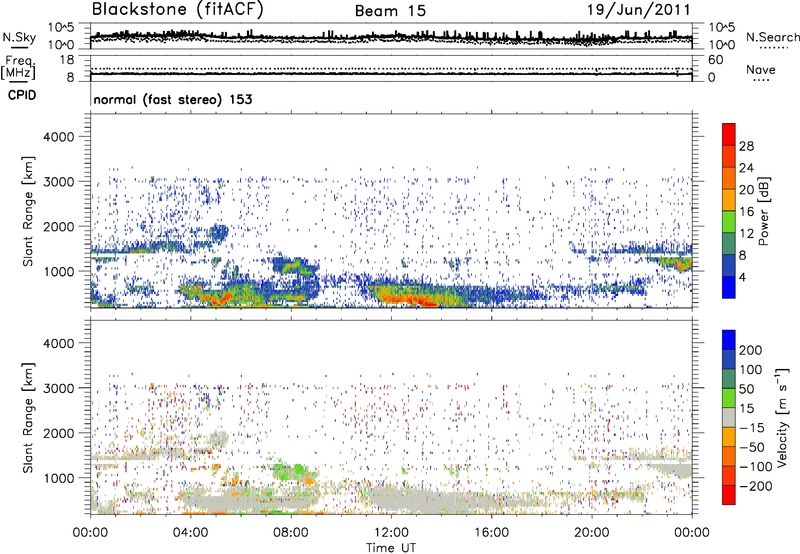The height and width of the screenshot is (554, 800).
Task: Click the '3000' range tick of the power panel
Action: point(59,182)
